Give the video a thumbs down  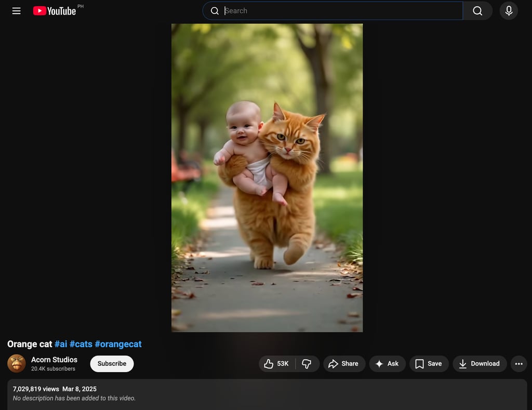point(308,364)
